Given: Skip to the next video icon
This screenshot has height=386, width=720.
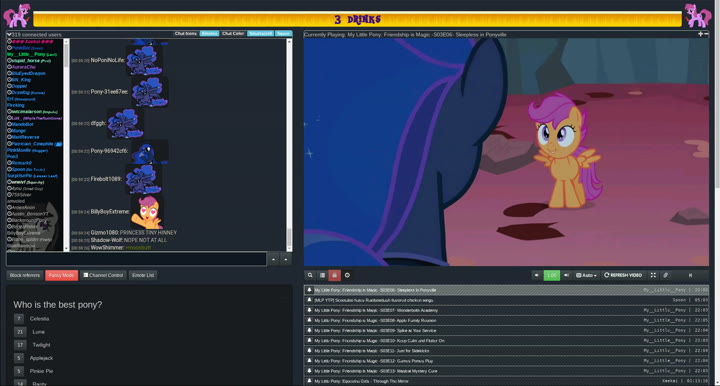Looking at the screenshot, I should tap(690, 275).
